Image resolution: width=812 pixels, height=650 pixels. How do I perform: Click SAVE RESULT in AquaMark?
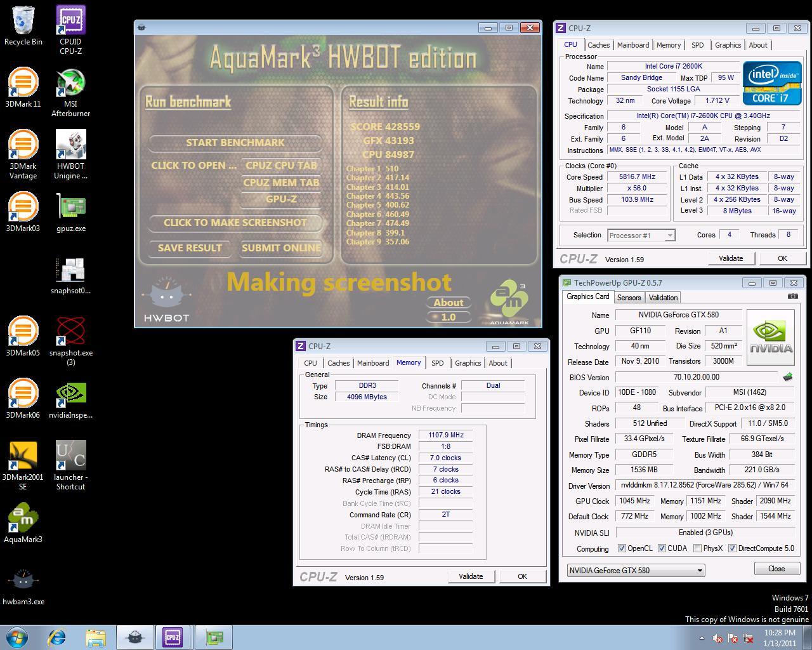pos(190,248)
